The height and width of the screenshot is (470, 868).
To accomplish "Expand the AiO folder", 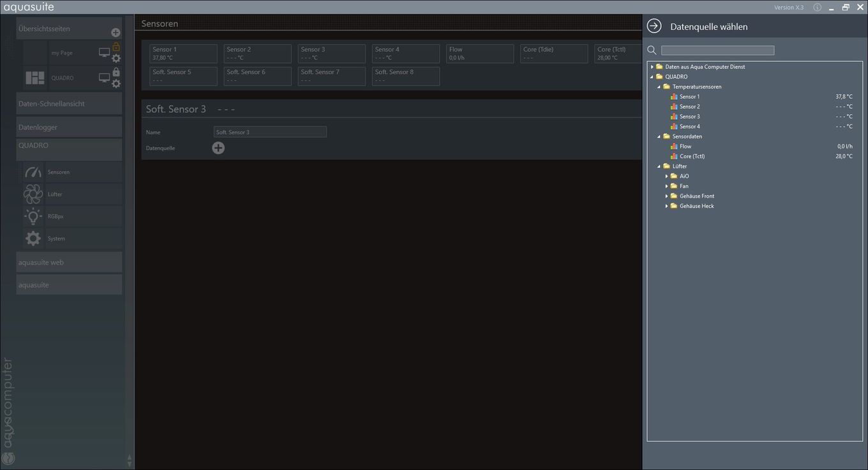I will click(x=666, y=176).
